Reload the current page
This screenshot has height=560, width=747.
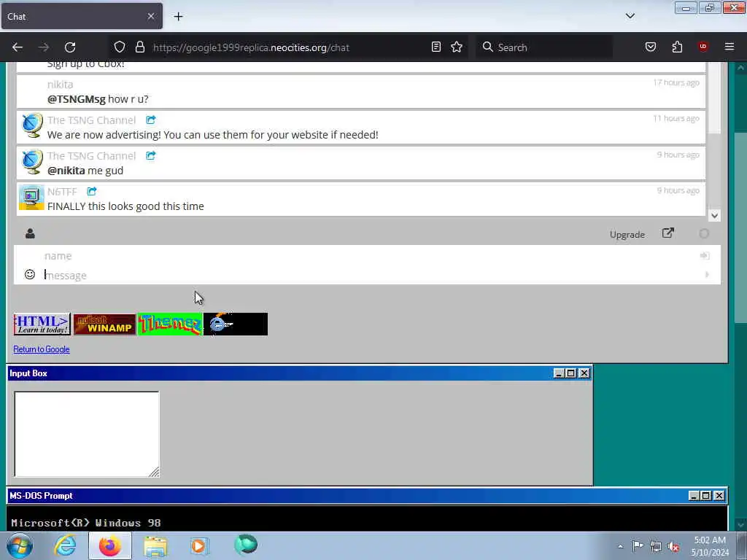[70, 47]
